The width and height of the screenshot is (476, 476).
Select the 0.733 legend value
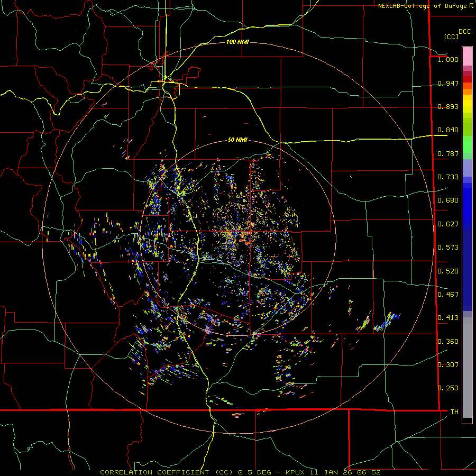pos(448,177)
